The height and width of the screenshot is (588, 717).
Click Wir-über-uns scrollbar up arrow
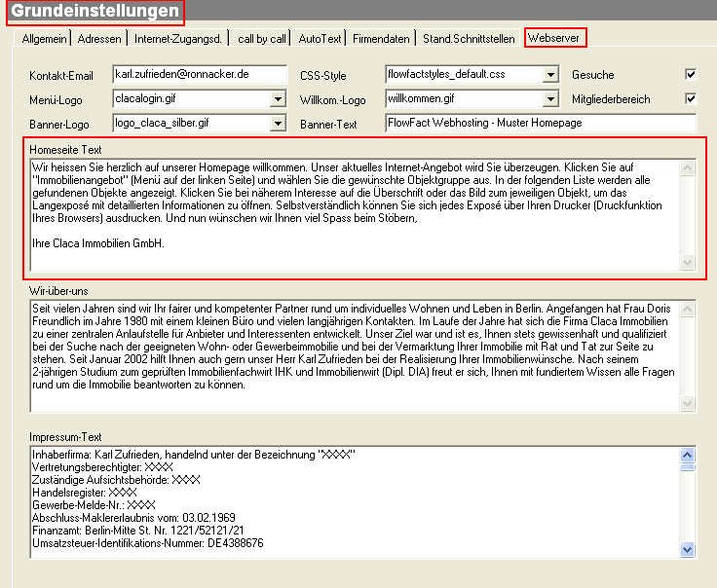coord(687,310)
